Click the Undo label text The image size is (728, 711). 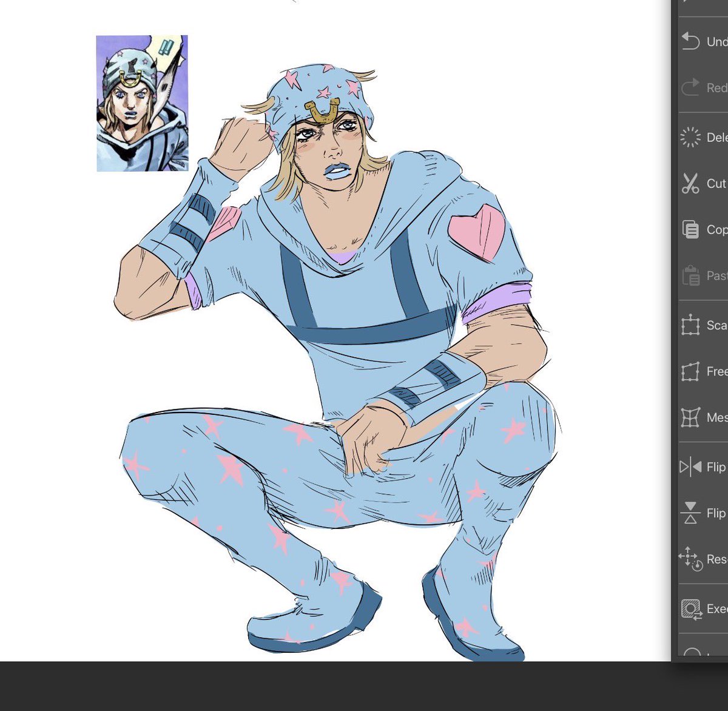point(717,41)
